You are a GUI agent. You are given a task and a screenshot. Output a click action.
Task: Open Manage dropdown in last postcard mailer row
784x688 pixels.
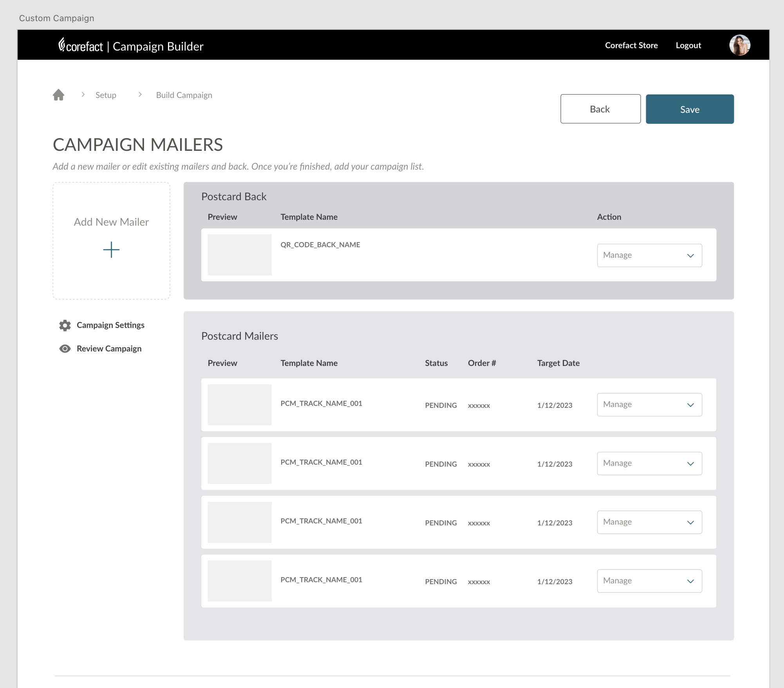coord(649,581)
